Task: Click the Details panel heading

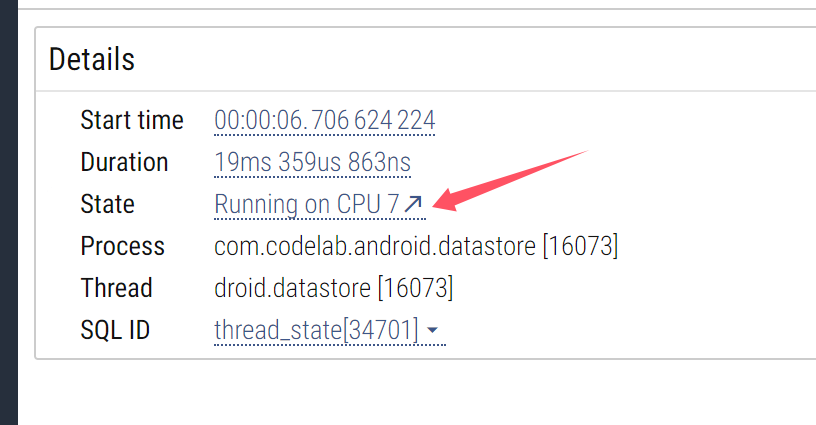Action: coord(92,59)
